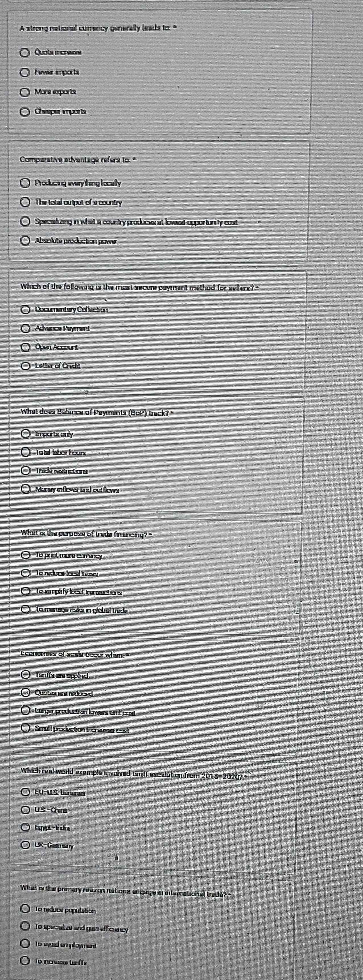Select the 'Quota increase' radio option
363x980 pixels.
(25, 52)
